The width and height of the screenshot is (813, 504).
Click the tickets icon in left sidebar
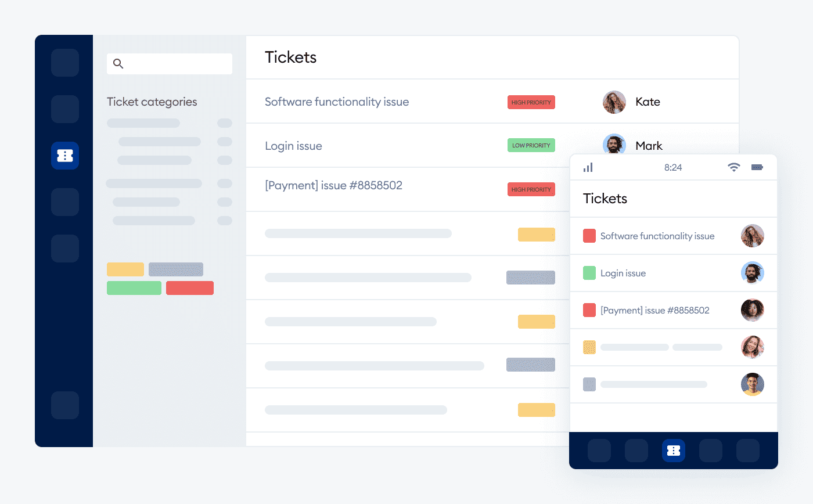point(65,156)
